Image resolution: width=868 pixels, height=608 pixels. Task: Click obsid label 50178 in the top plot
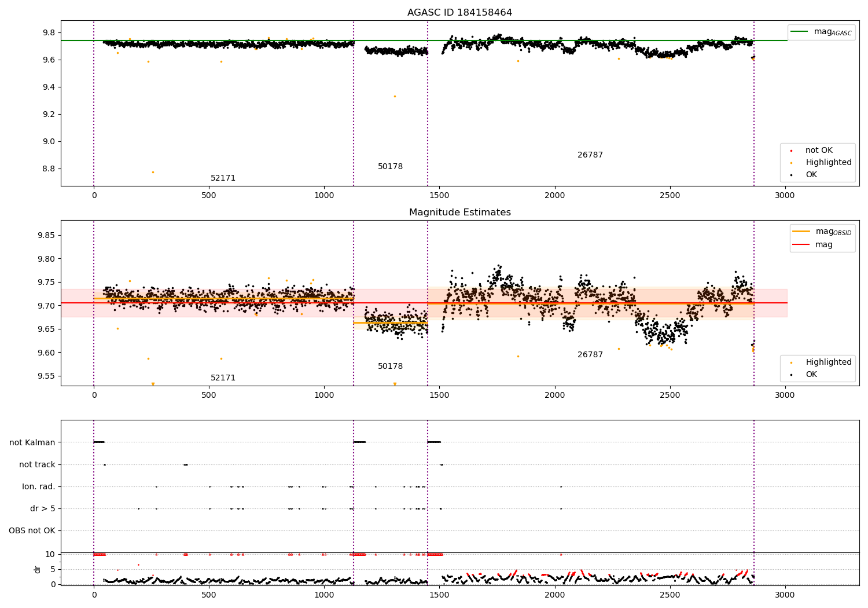tap(390, 167)
